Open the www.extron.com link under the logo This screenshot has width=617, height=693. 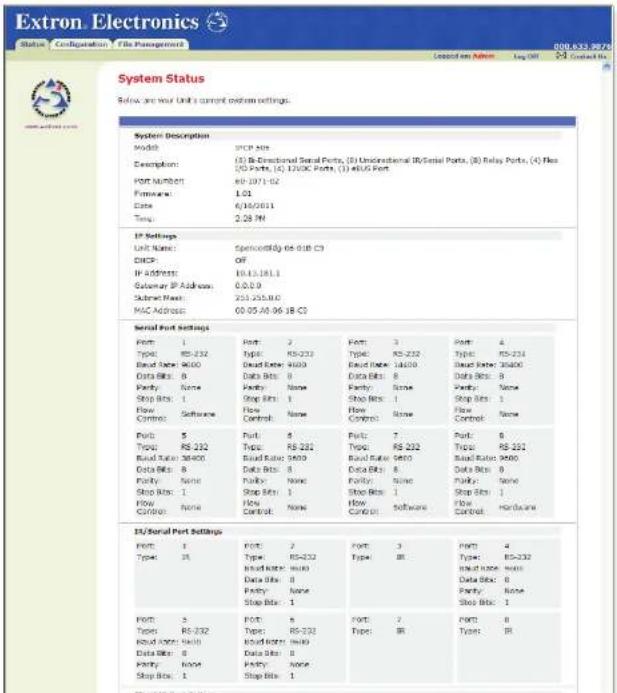tap(51, 126)
